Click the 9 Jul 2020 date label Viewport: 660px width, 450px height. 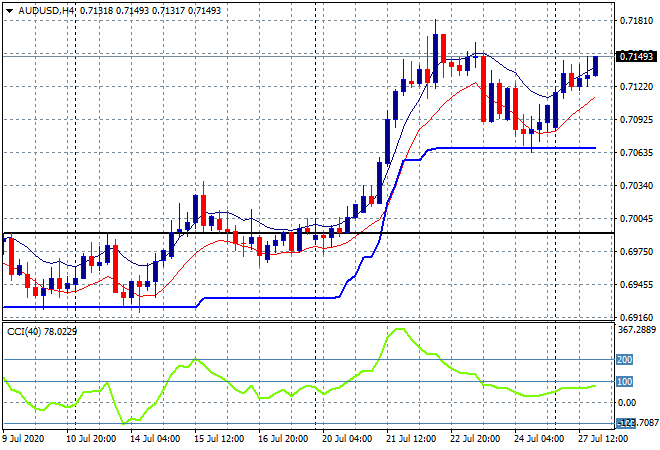click(23, 439)
